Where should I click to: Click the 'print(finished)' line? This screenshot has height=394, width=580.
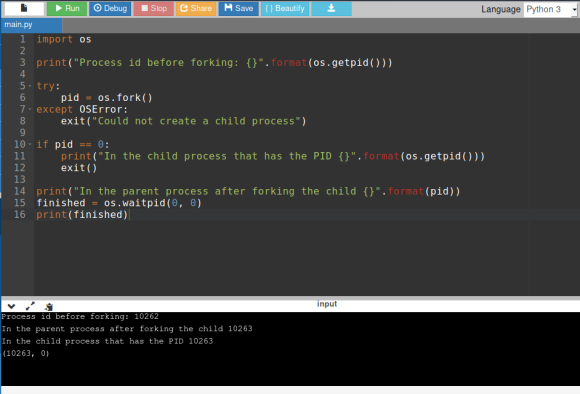(x=82, y=215)
